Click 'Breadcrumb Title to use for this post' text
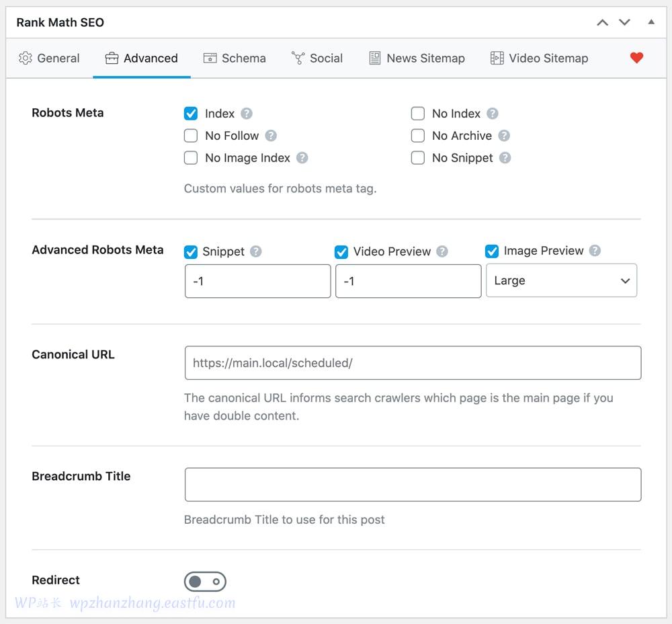 [x=284, y=520]
